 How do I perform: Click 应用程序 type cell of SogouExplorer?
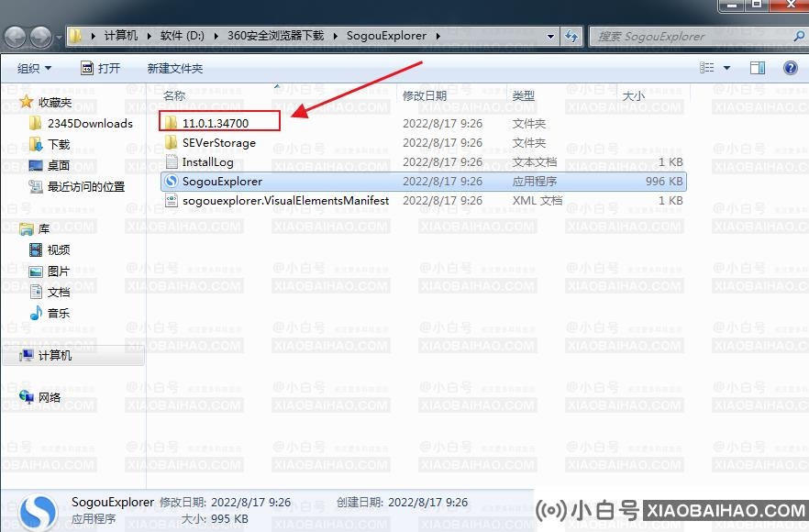(535, 181)
